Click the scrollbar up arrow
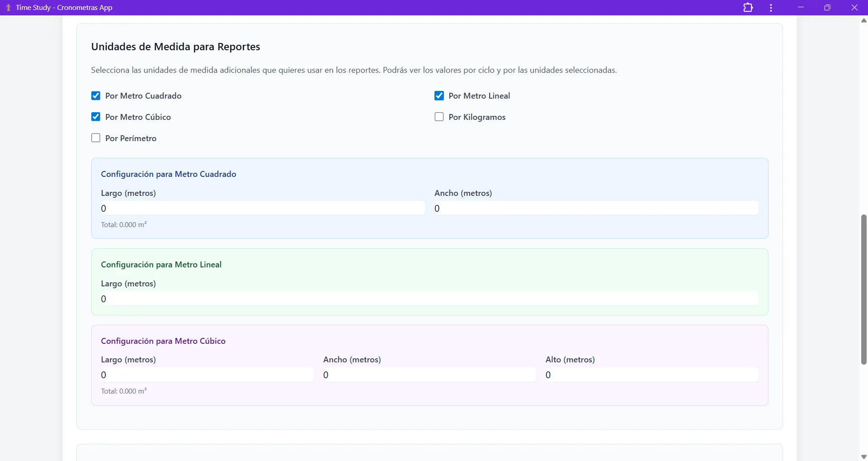Image resolution: width=868 pixels, height=461 pixels. (x=863, y=20)
